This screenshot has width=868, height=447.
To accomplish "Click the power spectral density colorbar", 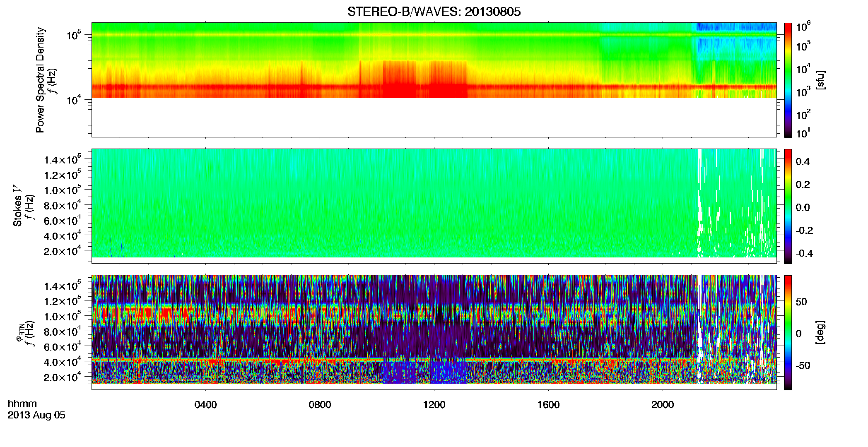I will (x=788, y=80).
